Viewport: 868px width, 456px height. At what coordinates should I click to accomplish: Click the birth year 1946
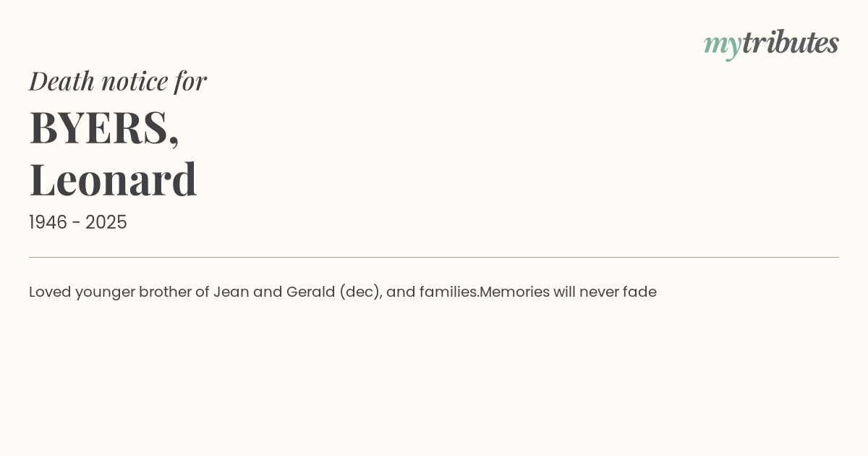[x=47, y=222]
